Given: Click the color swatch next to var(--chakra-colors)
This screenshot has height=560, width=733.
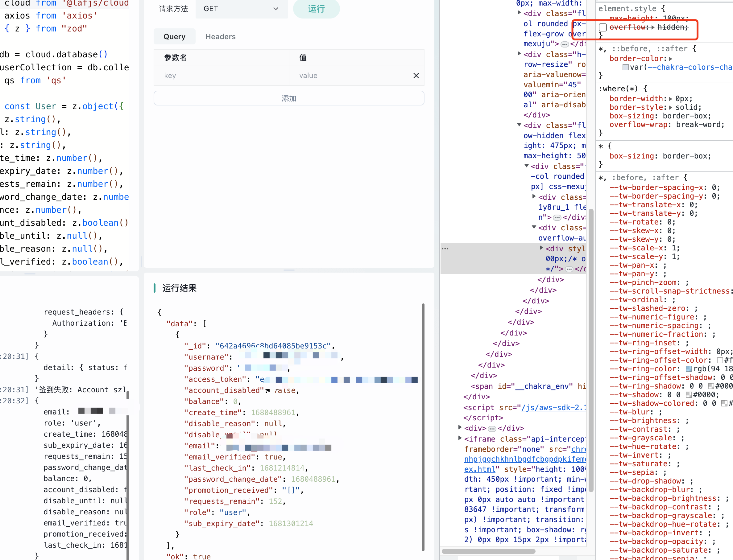Looking at the screenshot, I should (626, 67).
